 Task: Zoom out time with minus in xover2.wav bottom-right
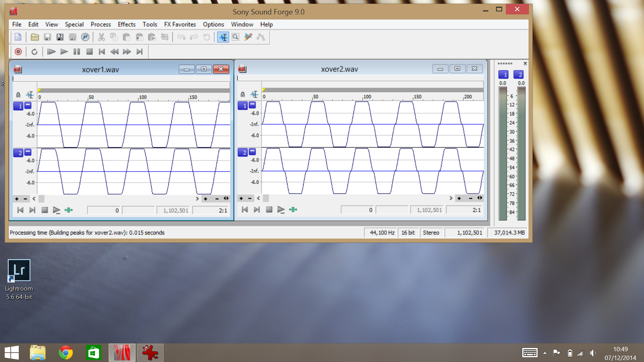click(x=471, y=198)
